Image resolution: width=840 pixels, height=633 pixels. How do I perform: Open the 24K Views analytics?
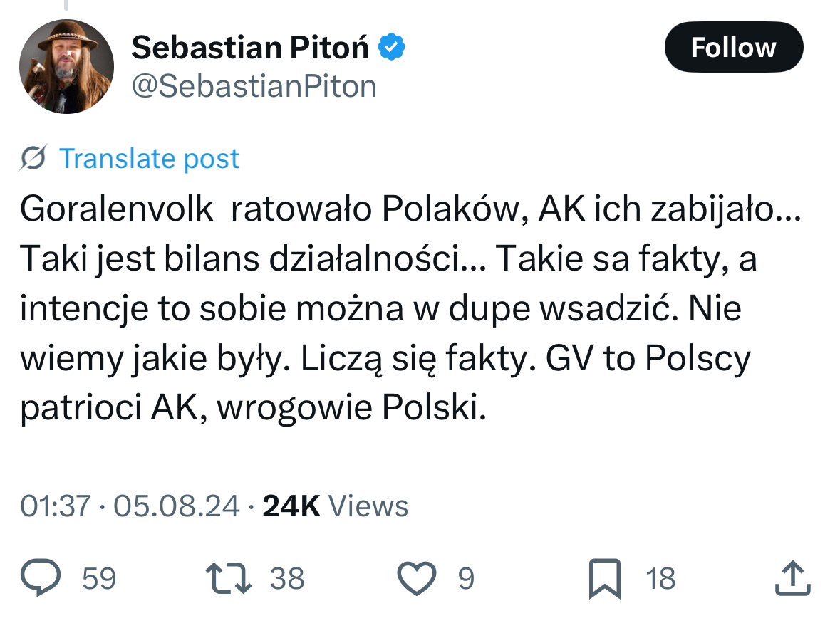pyautogui.click(x=335, y=506)
